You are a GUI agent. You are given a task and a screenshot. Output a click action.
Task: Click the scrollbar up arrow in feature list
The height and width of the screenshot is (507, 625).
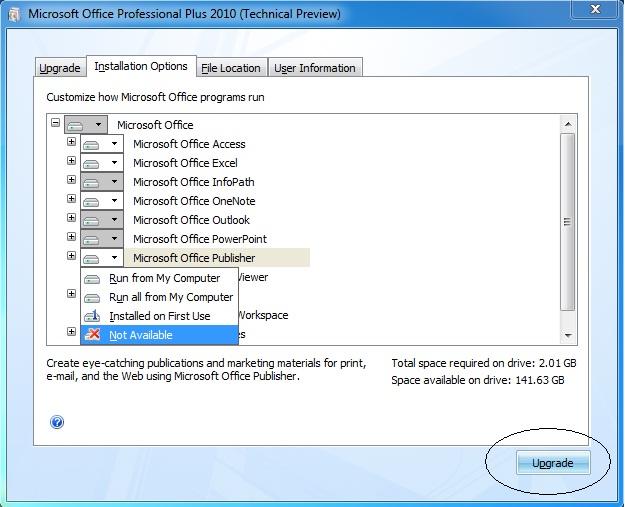pos(568,124)
